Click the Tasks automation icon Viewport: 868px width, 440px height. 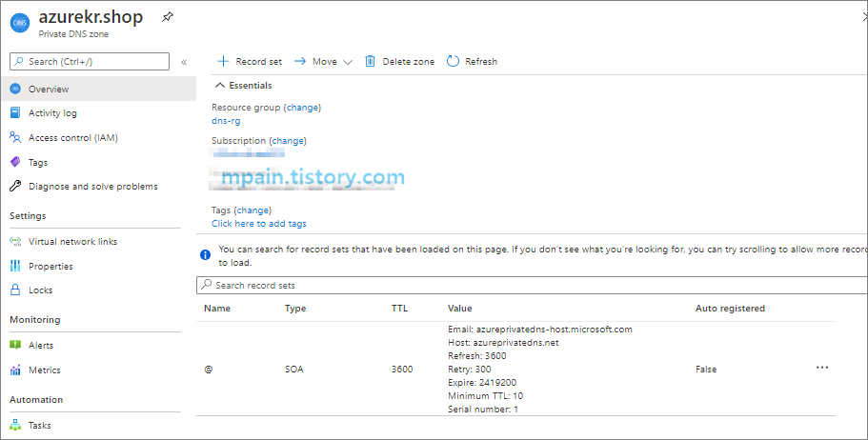tap(15, 425)
